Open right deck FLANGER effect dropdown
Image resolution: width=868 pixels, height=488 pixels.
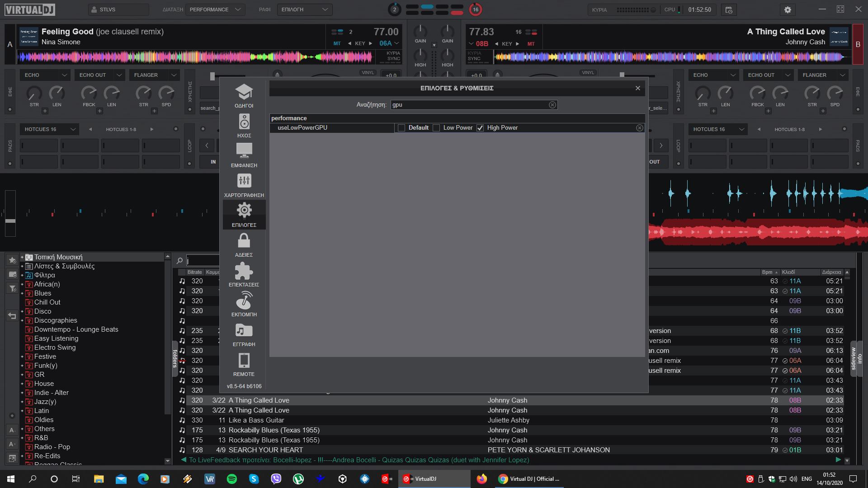point(823,75)
